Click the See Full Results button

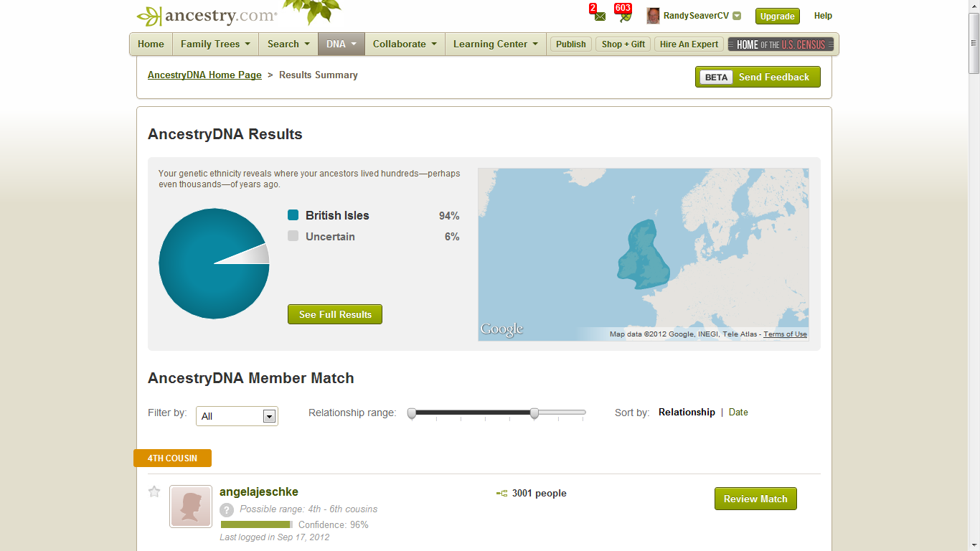coord(335,314)
